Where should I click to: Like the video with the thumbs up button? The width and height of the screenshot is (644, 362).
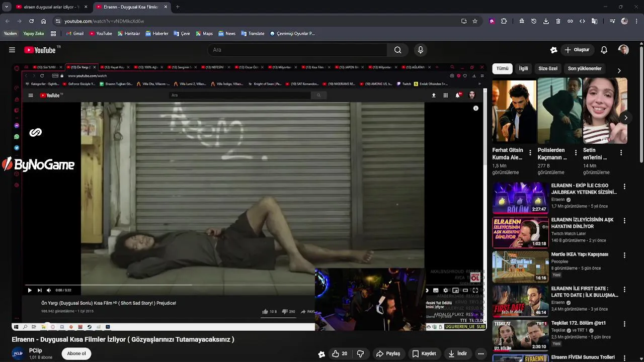pos(340,353)
